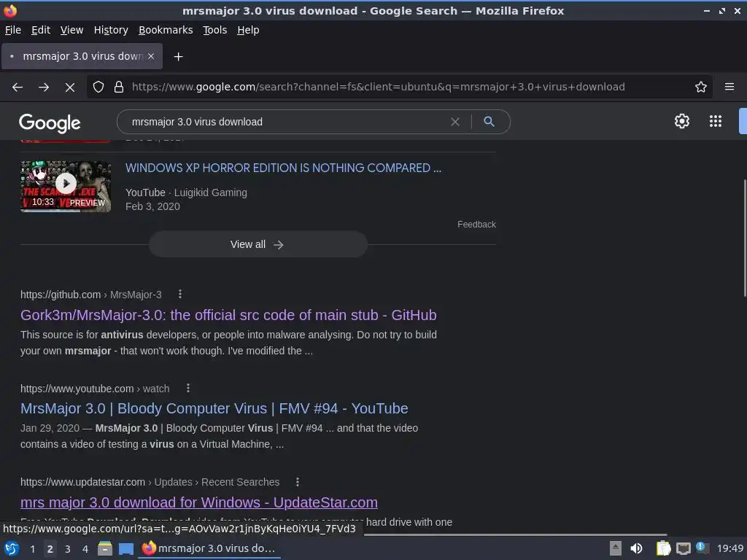The image size is (747, 560).
Task: Click the Feedback link under videos
Action: click(x=476, y=225)
